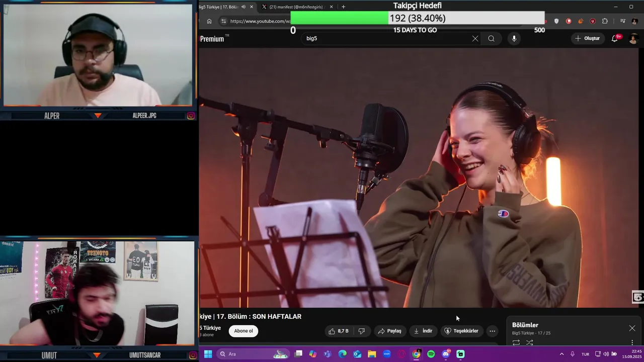This screenshot has width=644, height=362.
Task: Click the Umut webcam feed
Action: pos(98,294)
